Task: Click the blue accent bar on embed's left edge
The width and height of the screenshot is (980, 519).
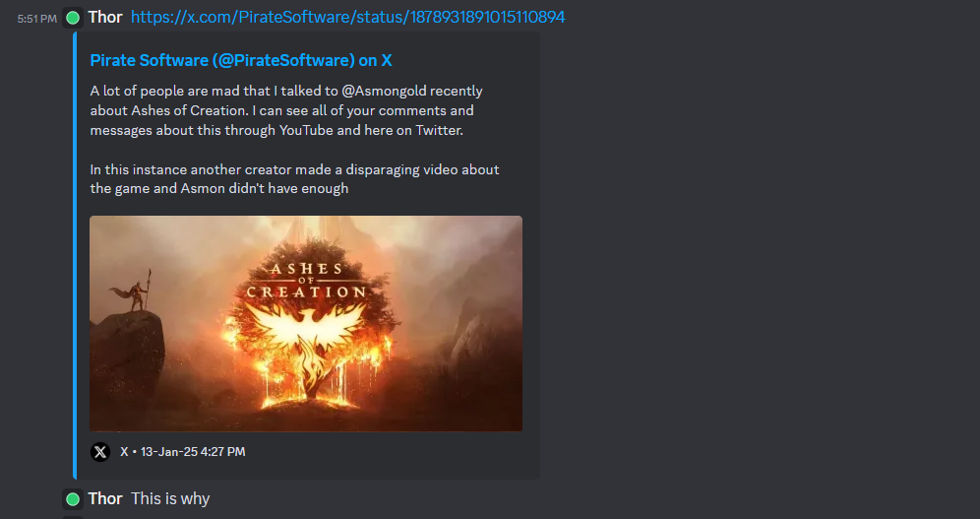Action: (x=75, y=255)
